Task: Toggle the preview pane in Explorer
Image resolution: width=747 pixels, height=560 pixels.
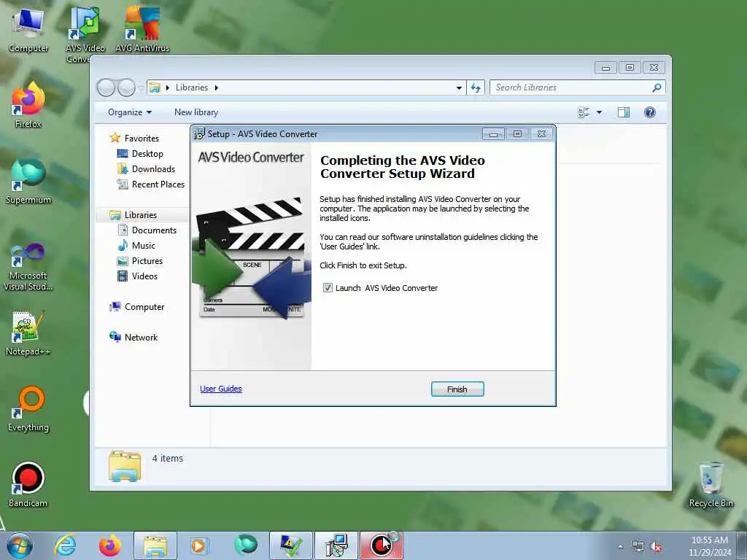Action: tap(624, 112)
